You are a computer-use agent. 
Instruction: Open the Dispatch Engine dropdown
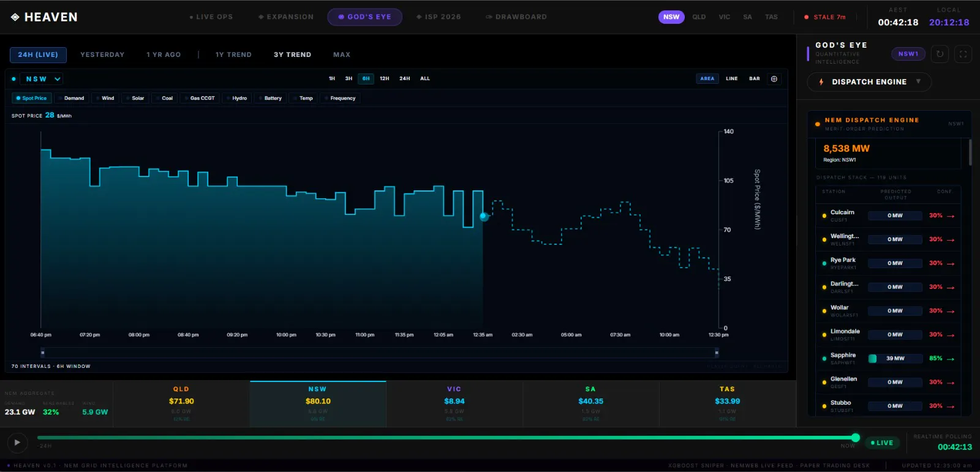pos(869,82)
